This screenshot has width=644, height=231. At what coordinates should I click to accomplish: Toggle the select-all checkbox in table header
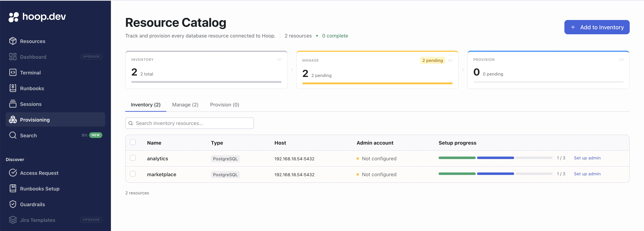click(x=133, y=142)
